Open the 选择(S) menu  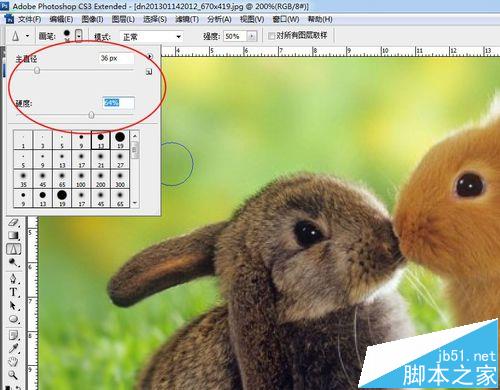point(155,19)
